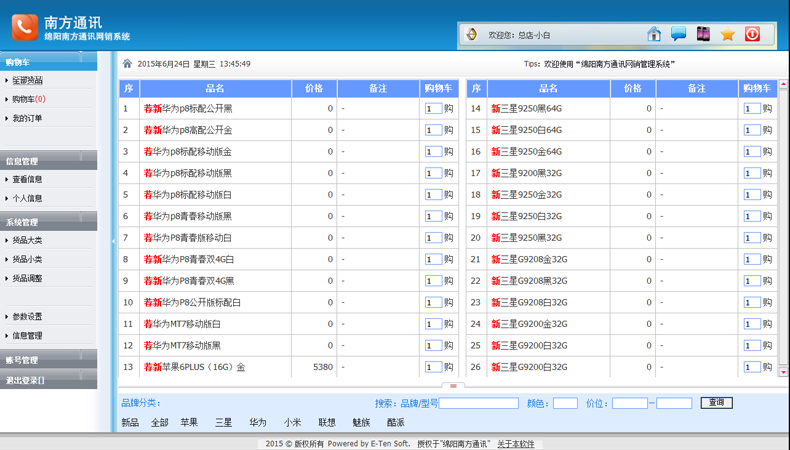Screen dimensions: 790x450
Task: Click the home house icon in top toolbar
Action: click(653, 34)
